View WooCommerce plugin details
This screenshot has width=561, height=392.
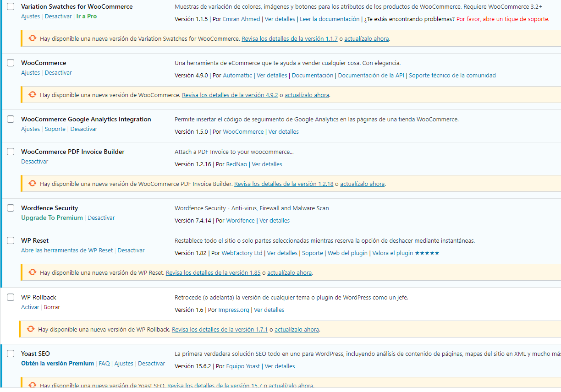(x=272, y=76)
